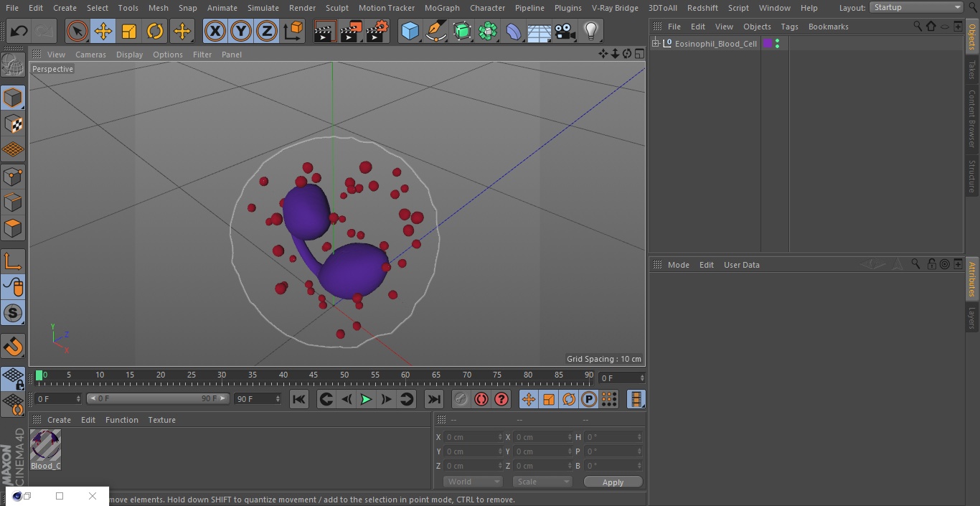The width and height of the screenshot is (980, 506).
Task: Open the World coordinate system dropdown
Action: point(472,482)
